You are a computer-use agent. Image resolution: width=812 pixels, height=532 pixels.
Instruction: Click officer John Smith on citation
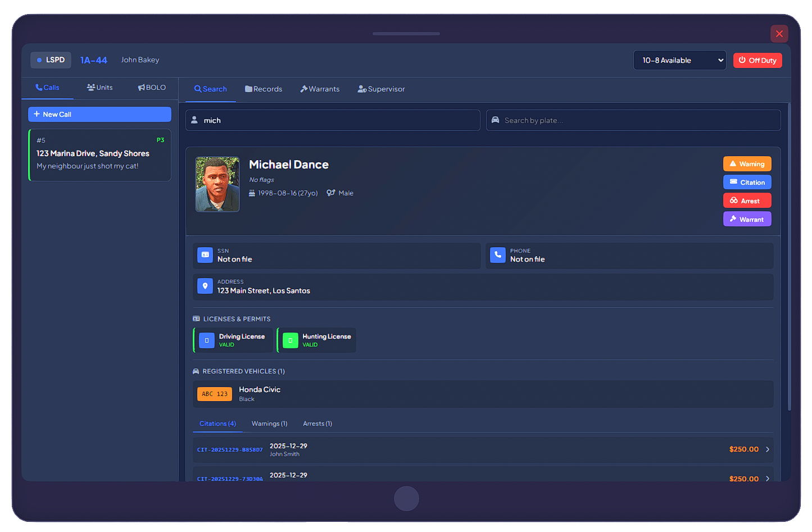[x=284, y=454]
